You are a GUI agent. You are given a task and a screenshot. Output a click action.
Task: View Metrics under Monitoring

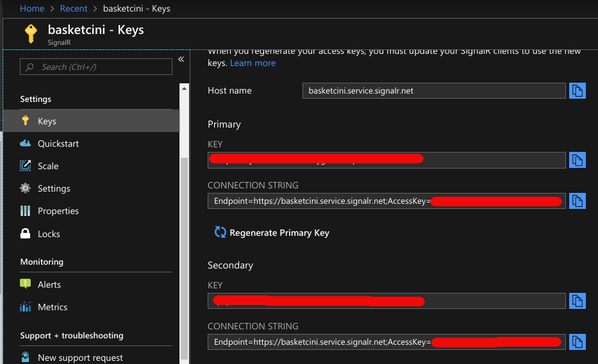53,307
